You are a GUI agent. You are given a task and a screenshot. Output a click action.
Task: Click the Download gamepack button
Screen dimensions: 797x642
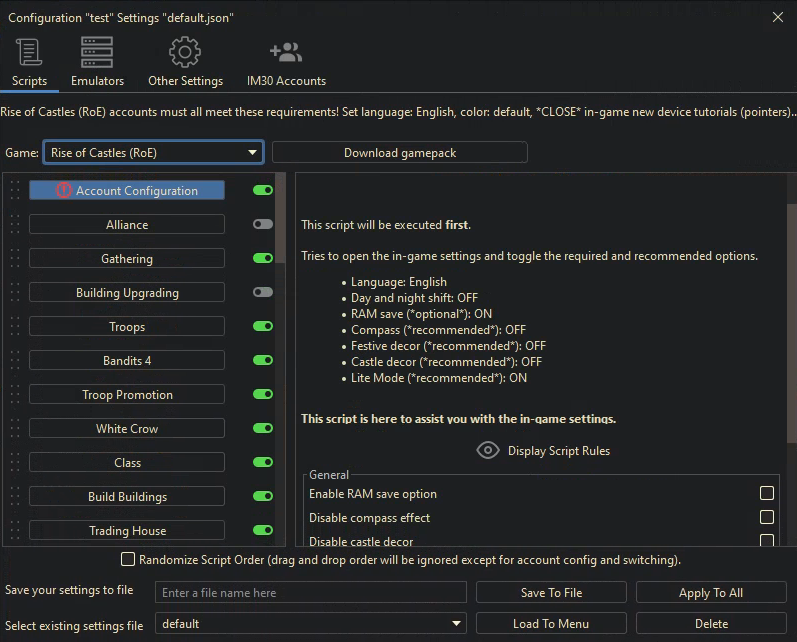(x=399, y=153)
